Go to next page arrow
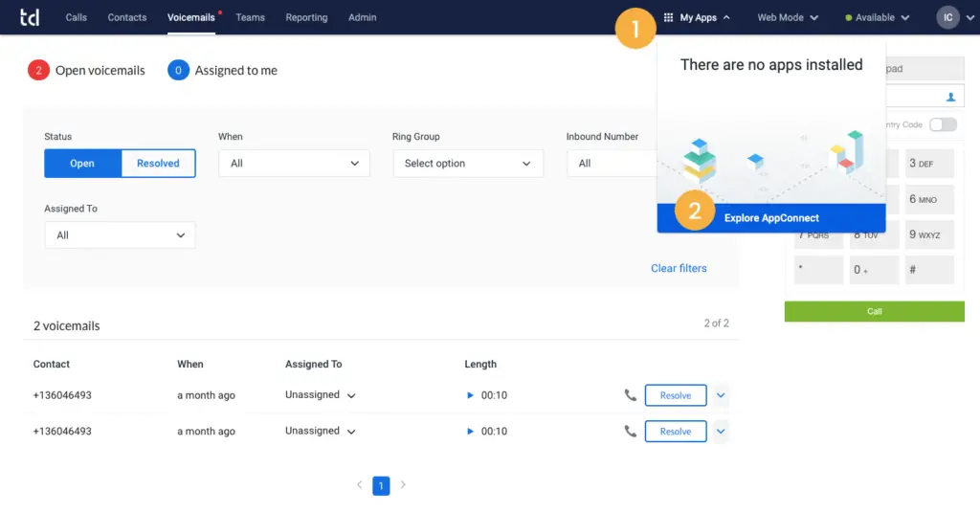Viewport: 980px width, 513px height. tap(403, 485)
